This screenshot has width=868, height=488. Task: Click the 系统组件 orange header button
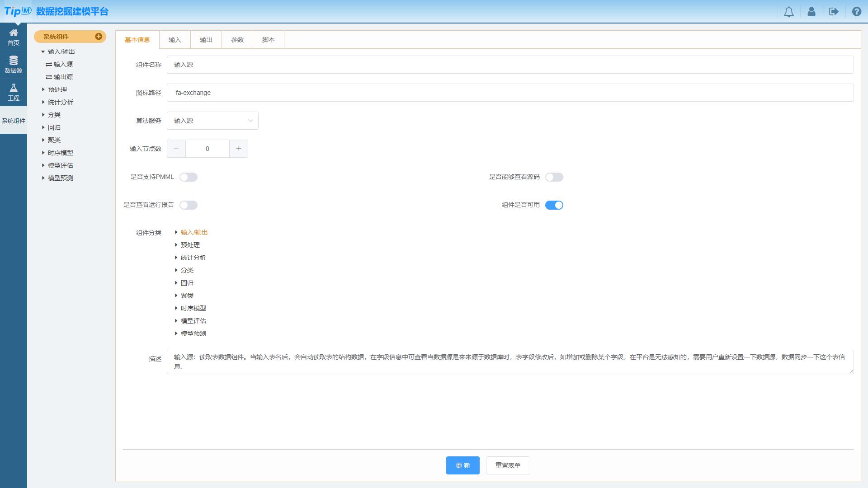[x=70, y=37]
